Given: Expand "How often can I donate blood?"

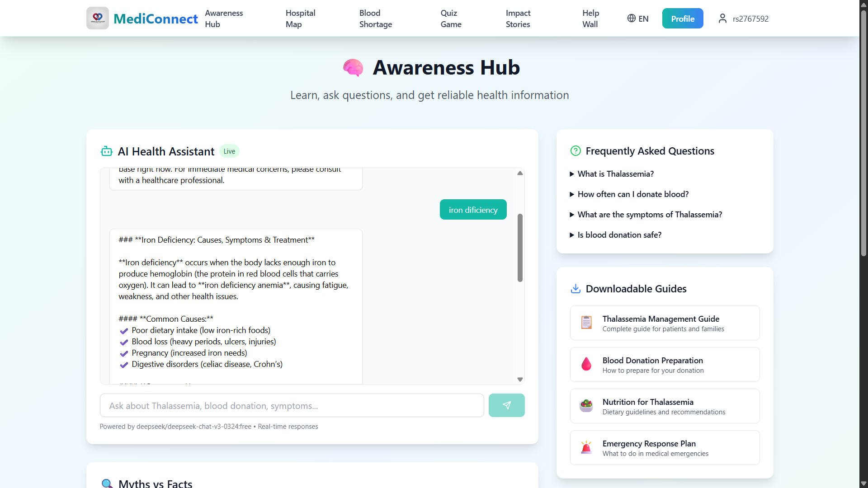Looking at the screenshot, I should click(633, 194).
